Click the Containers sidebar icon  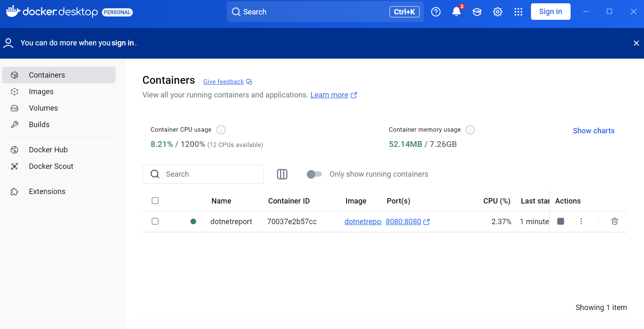tap(14, 75)
